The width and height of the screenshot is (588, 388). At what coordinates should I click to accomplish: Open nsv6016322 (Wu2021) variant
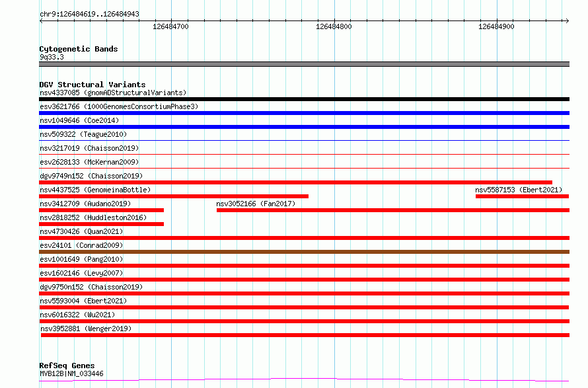(77, 315)
